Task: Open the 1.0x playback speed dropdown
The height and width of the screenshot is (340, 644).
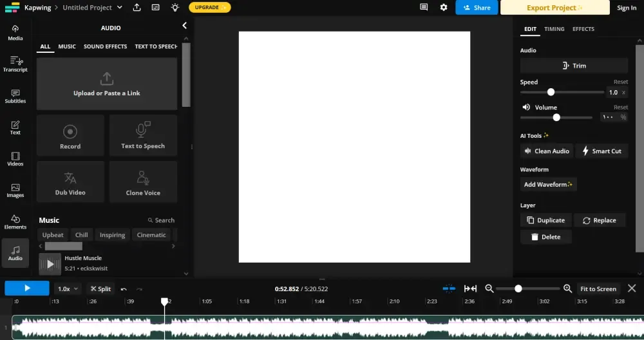Action: 68,289
